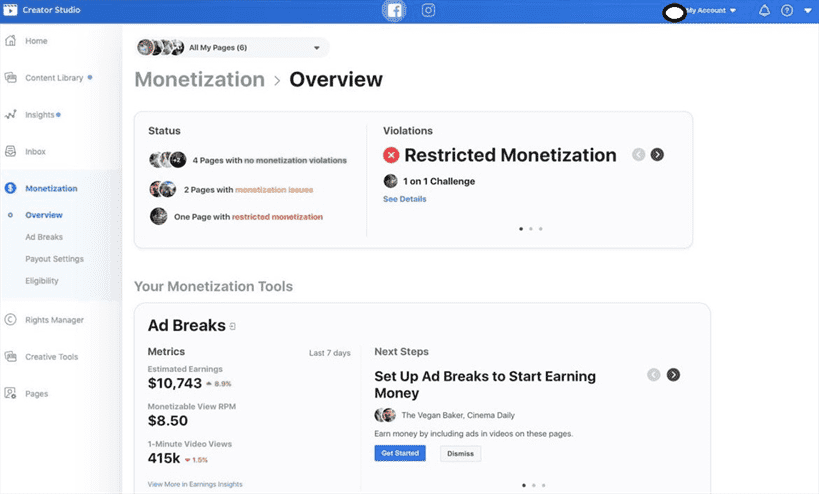This screenshot has width=819, height=494.
Task: Go to next violation arrow
Action: point(657,155)
